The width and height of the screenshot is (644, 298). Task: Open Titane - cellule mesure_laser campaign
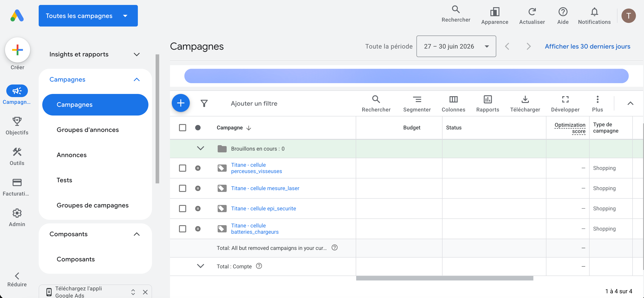click(265, 188)
